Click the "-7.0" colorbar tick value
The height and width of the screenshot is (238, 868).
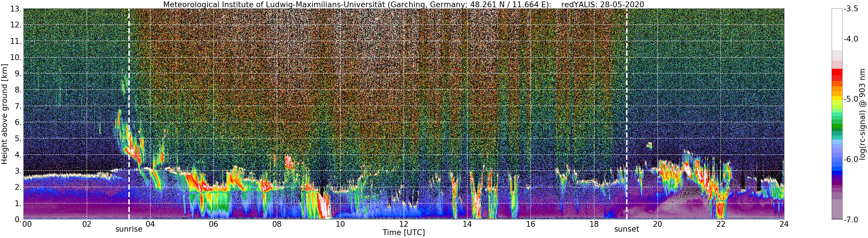tap(851, 220)
